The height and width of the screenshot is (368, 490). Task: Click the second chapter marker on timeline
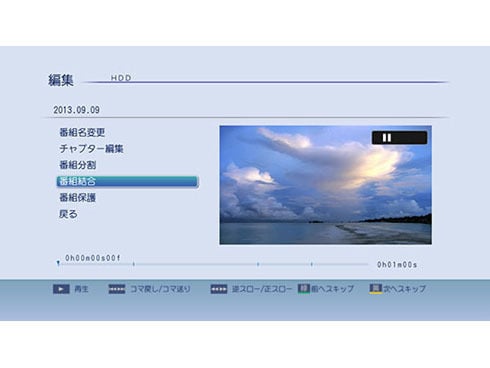258,264
